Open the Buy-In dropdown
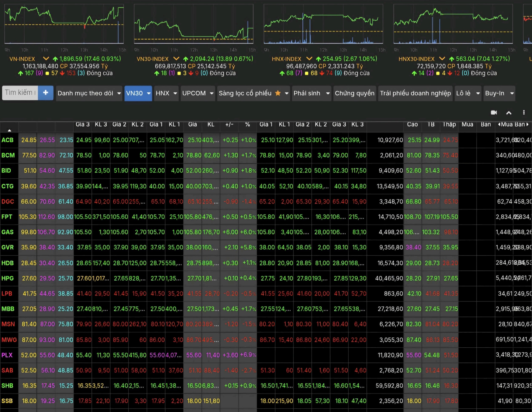The width and height of the screenshot is (532, 412). (x=499, y=93)
